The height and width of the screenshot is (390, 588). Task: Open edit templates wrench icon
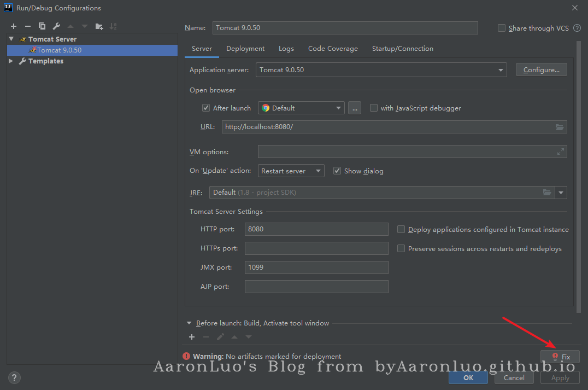coord(56,26)
